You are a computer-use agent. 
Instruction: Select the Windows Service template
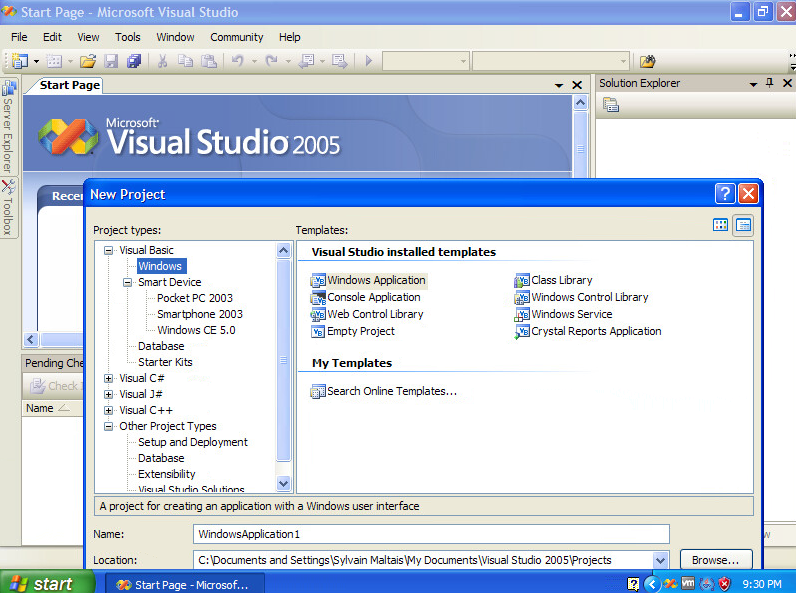click(x=571, y=314)
